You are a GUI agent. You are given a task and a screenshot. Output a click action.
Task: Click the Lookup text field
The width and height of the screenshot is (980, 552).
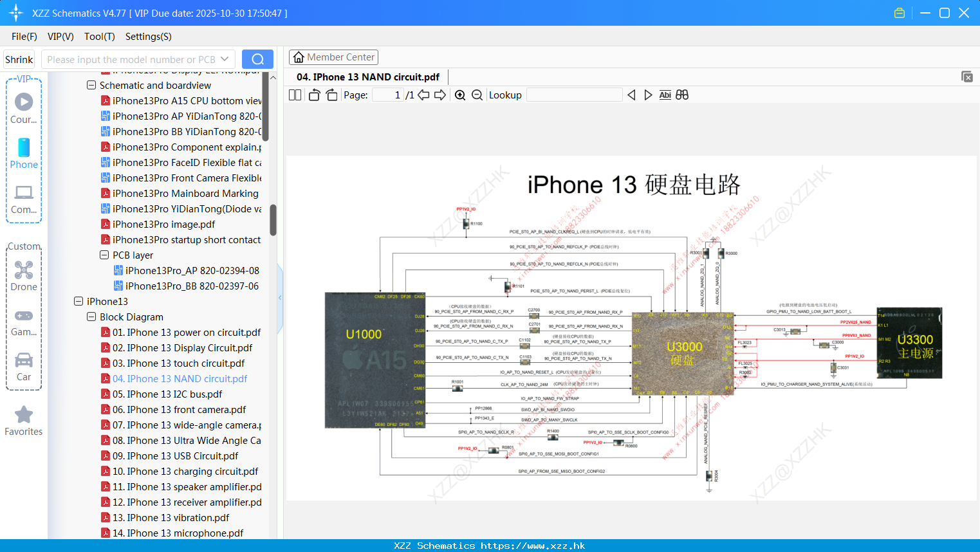pos(574,95)
